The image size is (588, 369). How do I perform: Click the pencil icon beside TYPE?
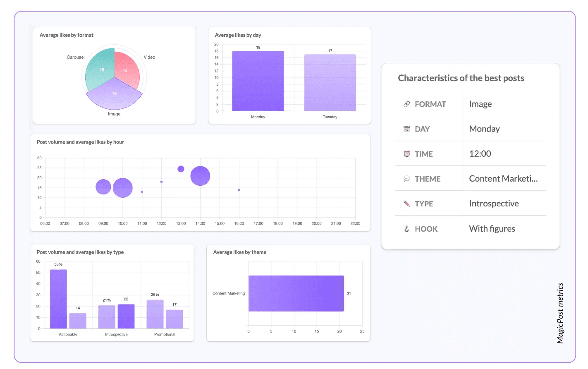[x=406, y=204]
